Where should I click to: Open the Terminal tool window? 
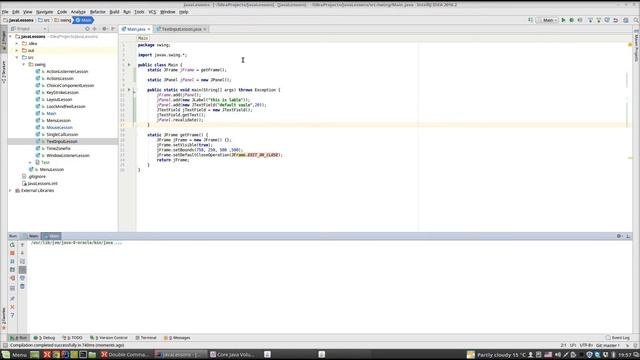[146, 338]
